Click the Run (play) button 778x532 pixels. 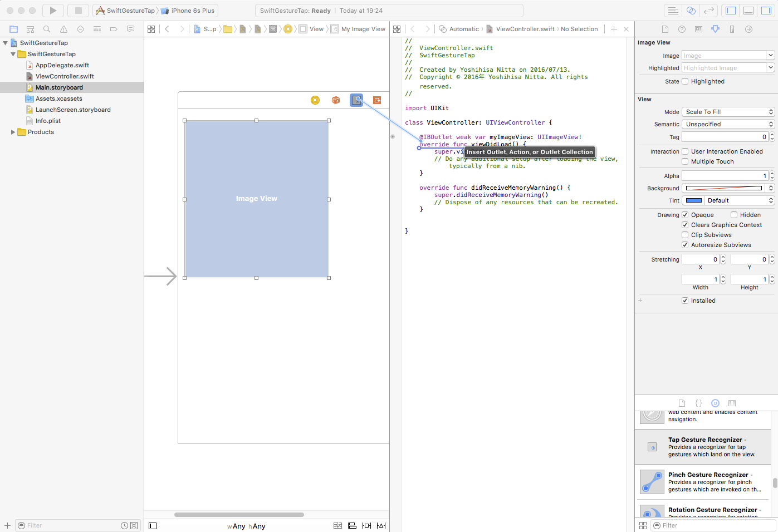coord(53,11)
